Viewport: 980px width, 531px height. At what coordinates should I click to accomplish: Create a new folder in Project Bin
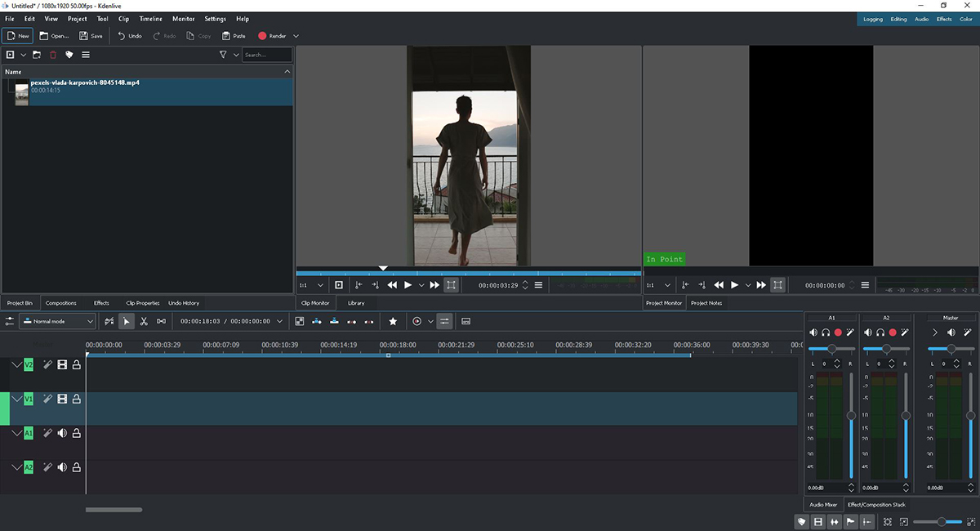coord(37,55)
